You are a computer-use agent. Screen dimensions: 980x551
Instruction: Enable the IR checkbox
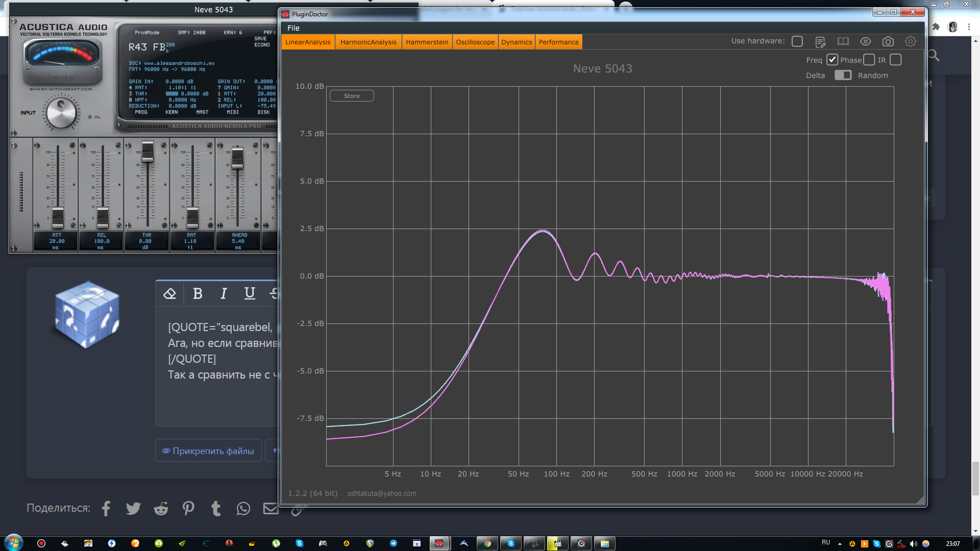(x=896, y=60)
